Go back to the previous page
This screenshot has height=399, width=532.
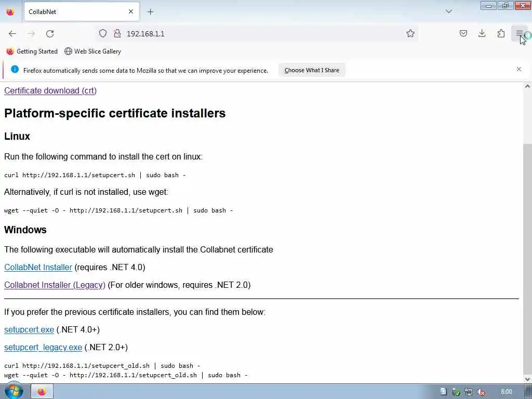point(12,34)
